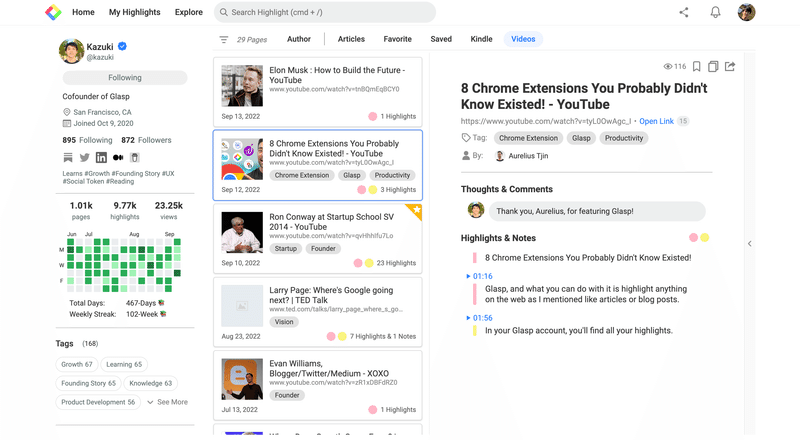800x440 pixels.
Task: Click the 8 Chrome Extensions card thumbnail
Action: point(242,159)
